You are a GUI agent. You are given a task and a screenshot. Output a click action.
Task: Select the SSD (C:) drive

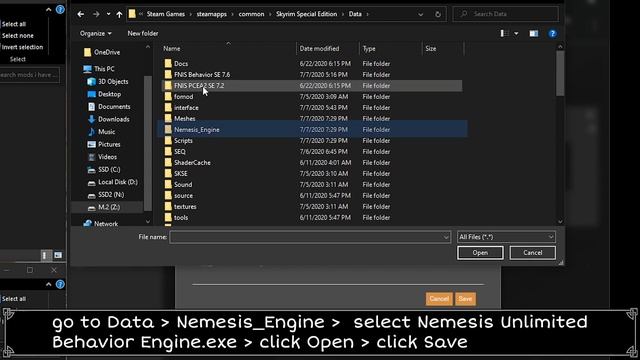point(104,170)
